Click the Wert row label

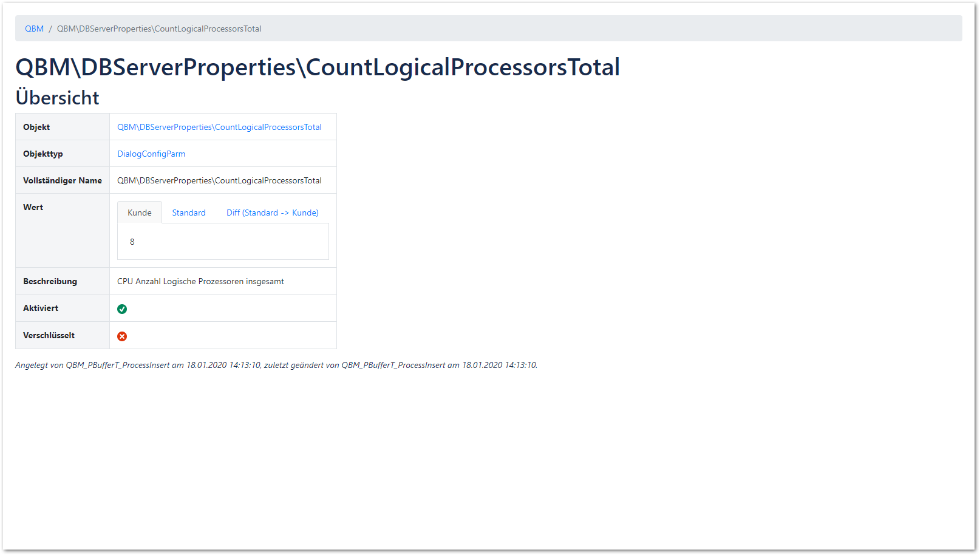tap(33, 207)
